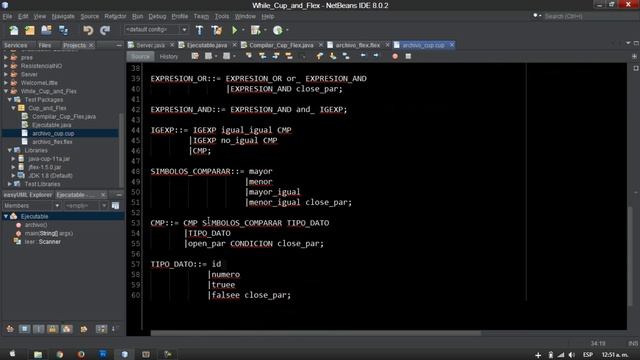Select archivo_flex.flex in project tree

52,142
